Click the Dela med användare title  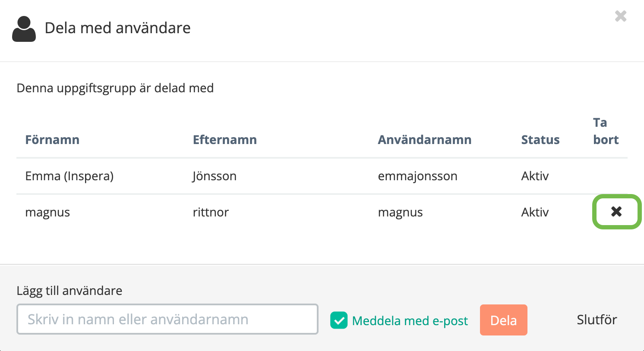(117, 28)
